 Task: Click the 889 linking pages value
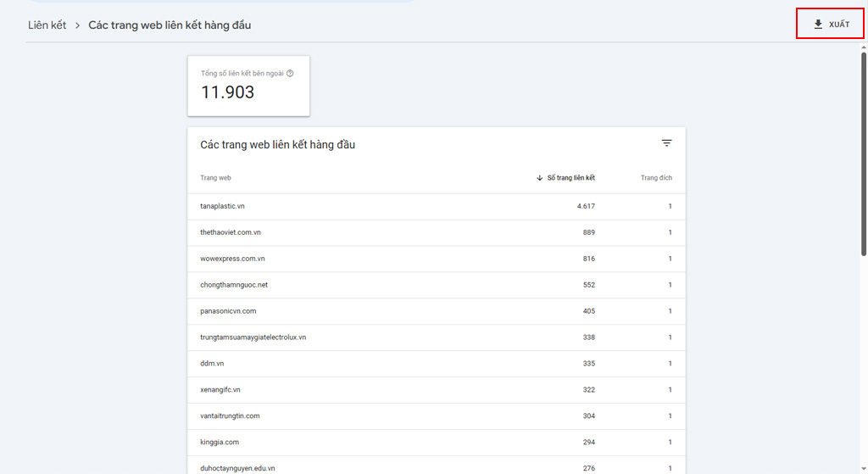[x=588, y=232]
